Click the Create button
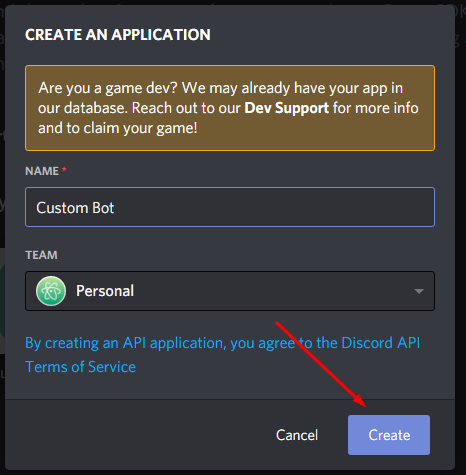Image resolution: width=466 pixels, height=475 pixels. 389,435
